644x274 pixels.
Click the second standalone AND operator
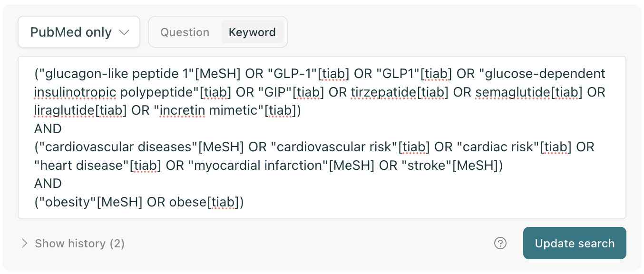(48, 184)
